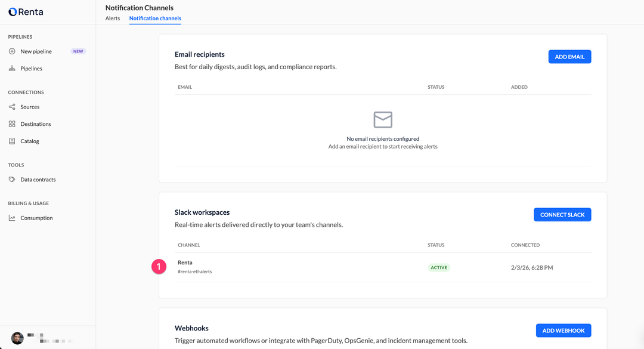The width and height of the screenshot is (644, 349).
Task: Go to Destinations in the sidebar
Action: tap(36, 124)
